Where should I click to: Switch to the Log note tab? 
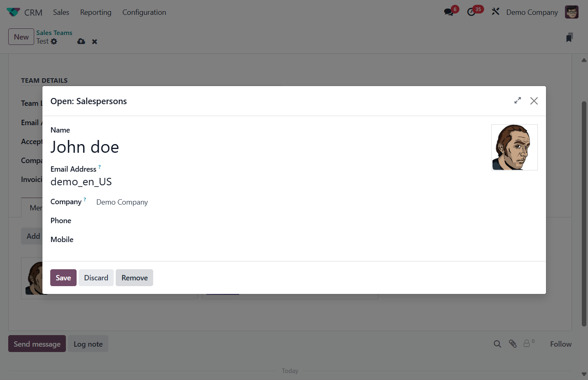88,344
